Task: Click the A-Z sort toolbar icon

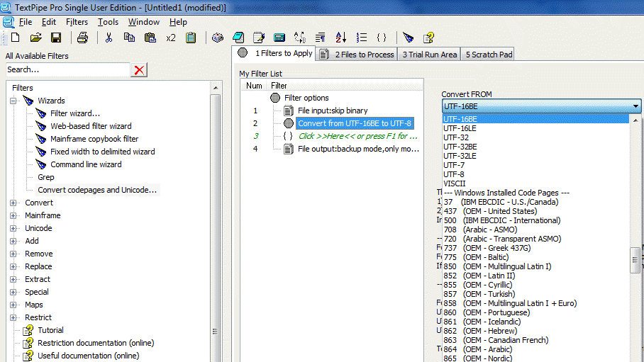Action: click(x=340, y=38)
